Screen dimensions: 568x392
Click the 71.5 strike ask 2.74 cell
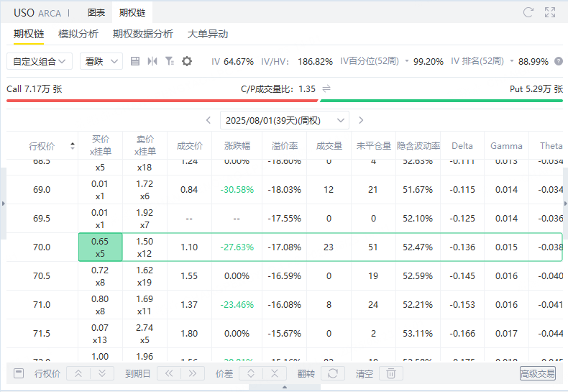[145, 334]
